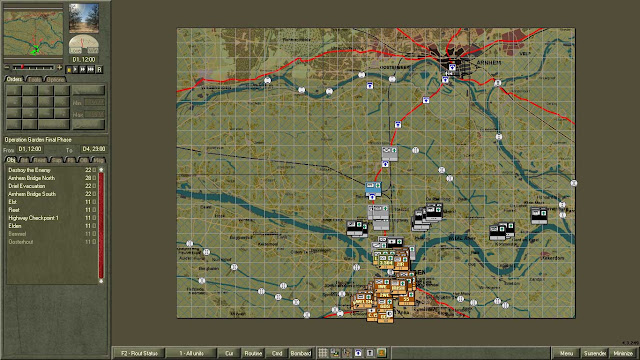Click the orange unit icon in bottom toolbar

(x=382, y=353)
